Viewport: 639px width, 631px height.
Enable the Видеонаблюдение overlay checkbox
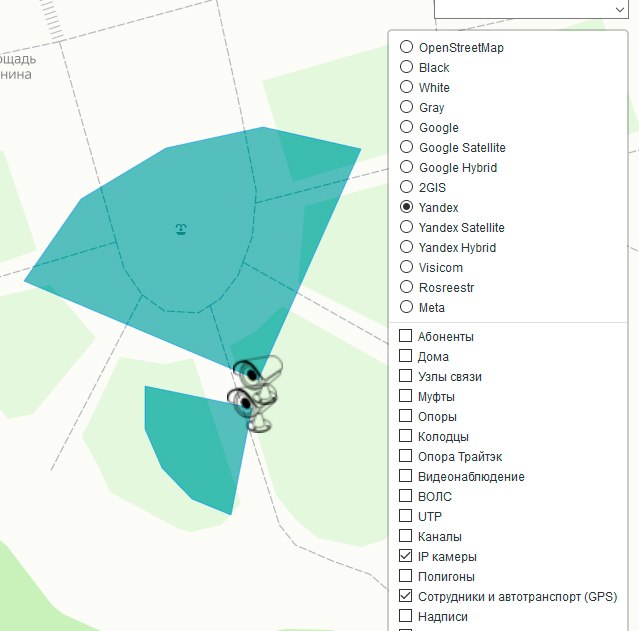tap(405, 475)
